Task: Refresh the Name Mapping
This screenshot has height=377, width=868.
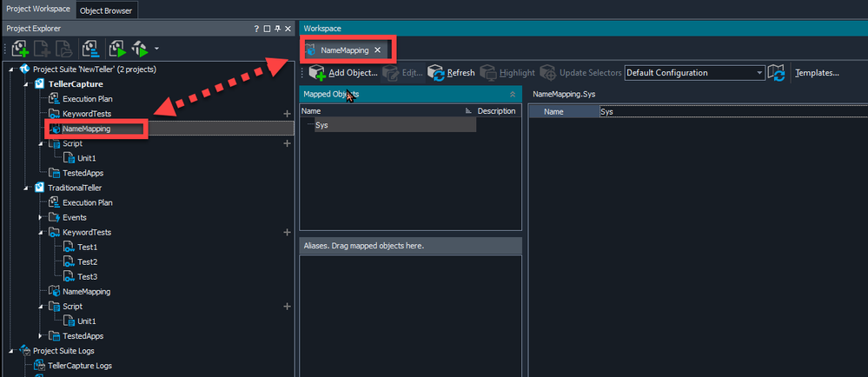Action: (452, 73)
